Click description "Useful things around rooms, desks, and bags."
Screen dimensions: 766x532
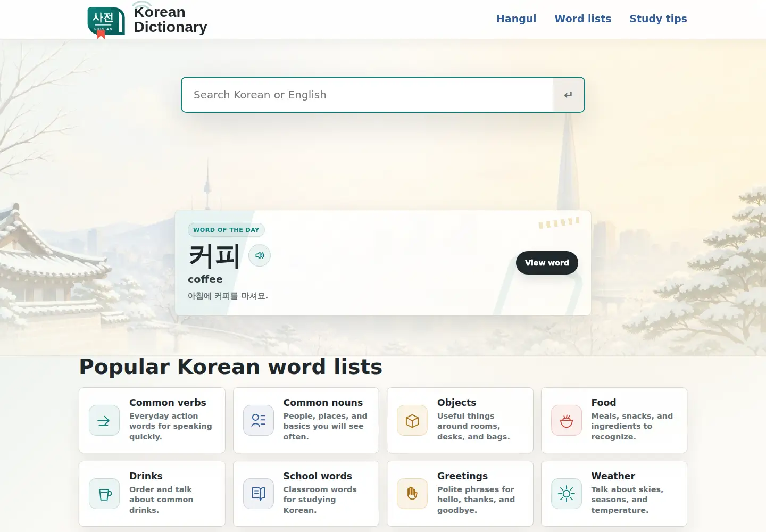pyautogui.click(x=473, y=426)
